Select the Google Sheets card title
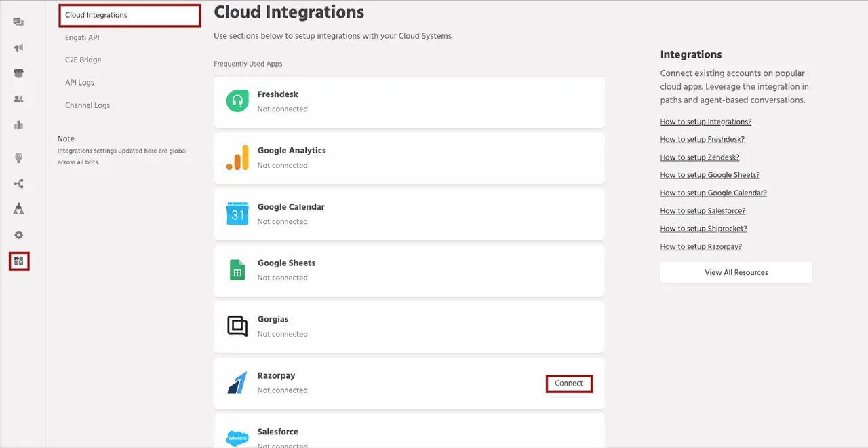 286,263
